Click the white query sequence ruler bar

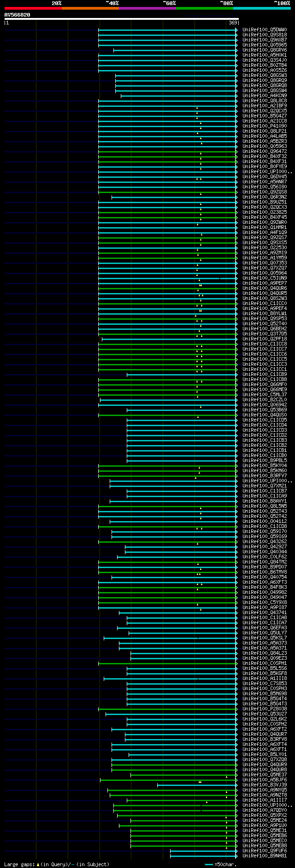coord(122,19)
